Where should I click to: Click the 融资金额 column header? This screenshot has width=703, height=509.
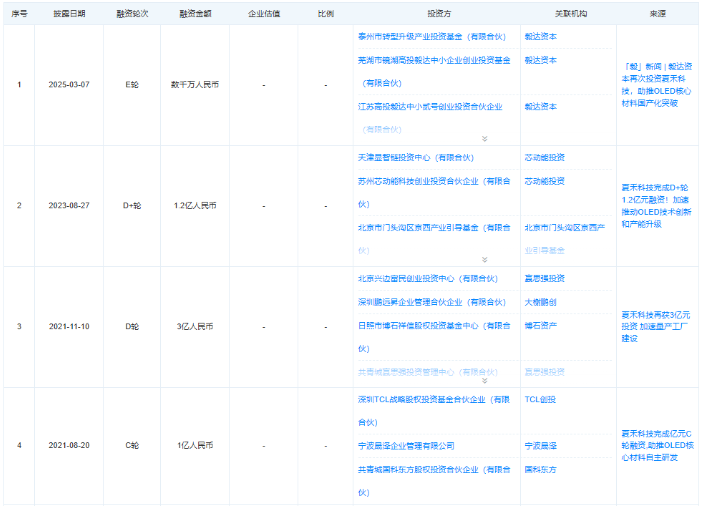tap(195, 14)
